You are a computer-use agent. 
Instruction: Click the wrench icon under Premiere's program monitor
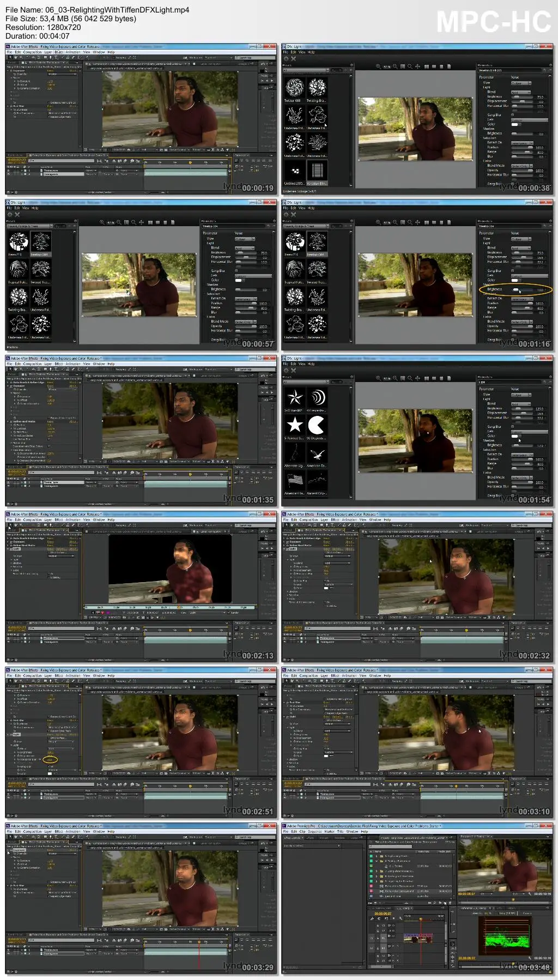click(x=530, y=894)
